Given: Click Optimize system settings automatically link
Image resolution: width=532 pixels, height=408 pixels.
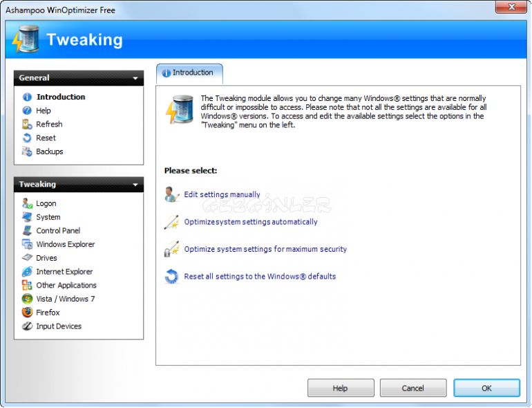Looking at the screenshot, I should click(x=251, y=222).
